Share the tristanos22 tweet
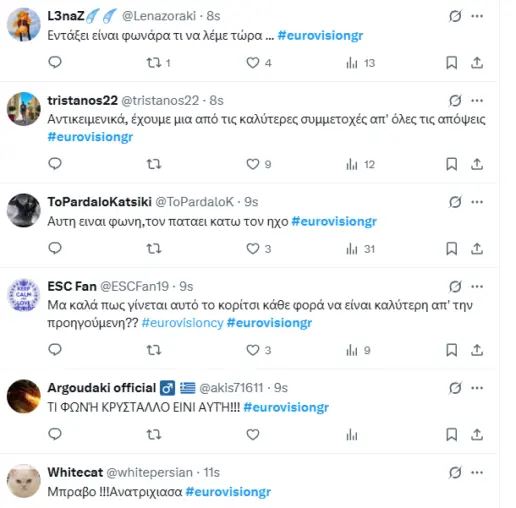Image resolution: width=516 pixels, height=508 pixels. [477, 164]
